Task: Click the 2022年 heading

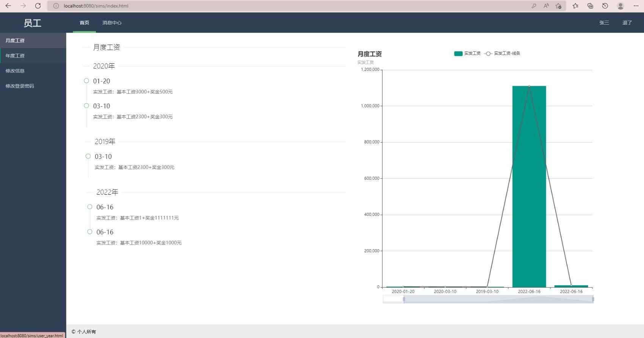Action: (107, 192)
